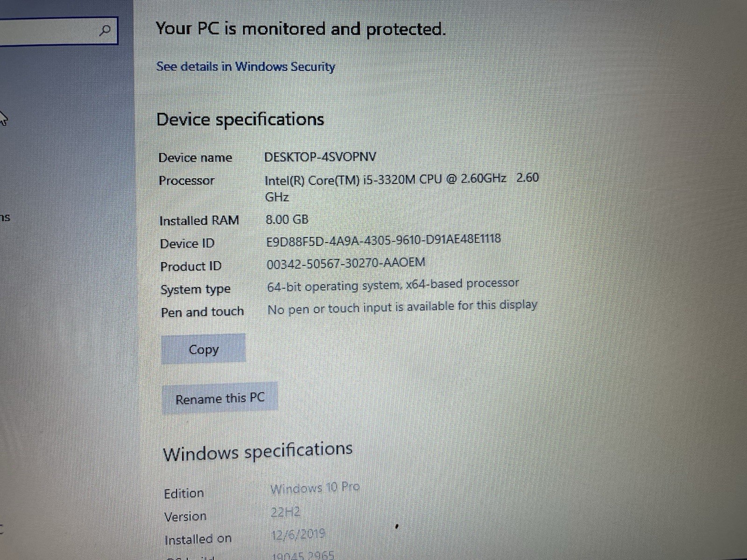Screen dimensions: 747x560
Task: Click the System type label
Action: [196, 289]
